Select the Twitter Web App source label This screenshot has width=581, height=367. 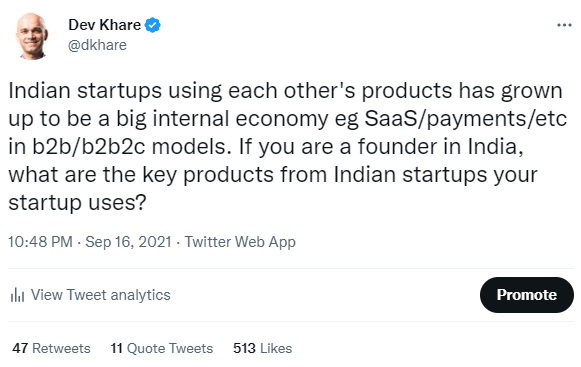[240, 242]
